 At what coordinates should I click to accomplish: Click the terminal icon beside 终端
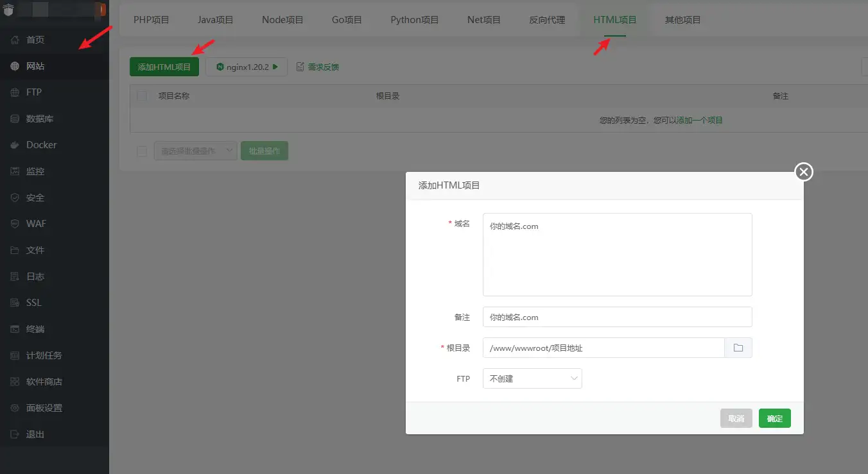tap(15, 329)
